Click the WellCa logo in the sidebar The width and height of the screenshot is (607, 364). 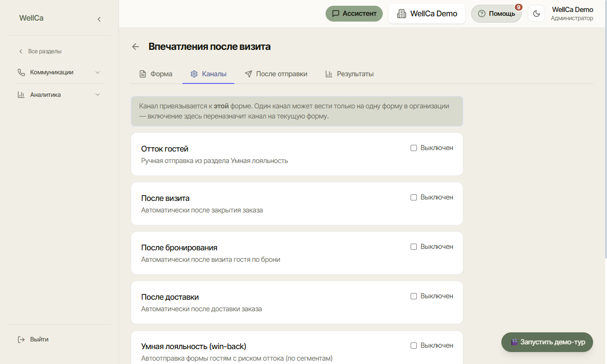tap(31, 18)
